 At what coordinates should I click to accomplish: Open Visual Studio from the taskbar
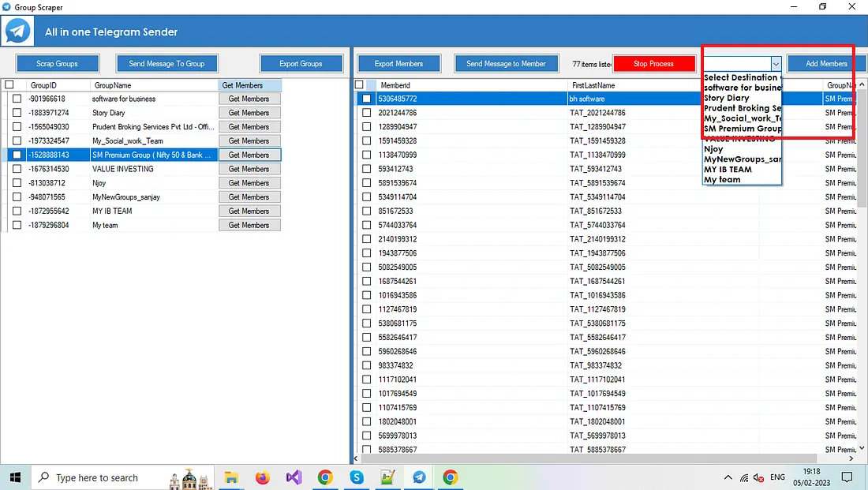click(x=294, y=477)
